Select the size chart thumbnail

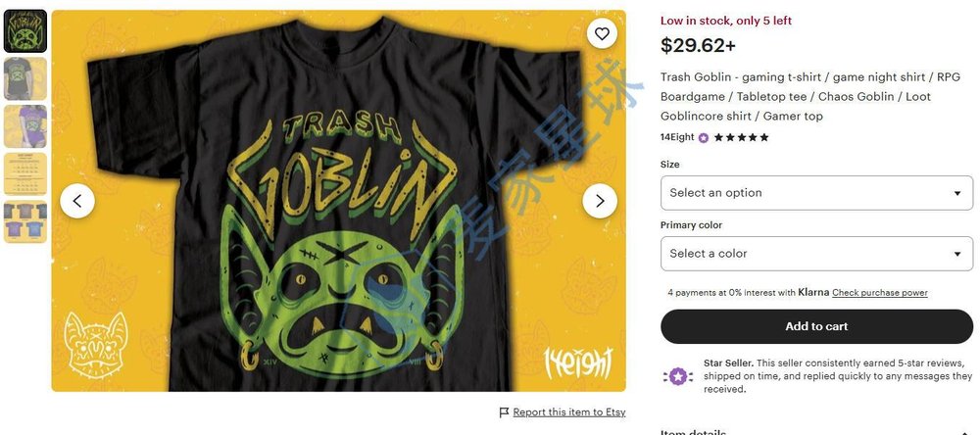tap(25, 173)
